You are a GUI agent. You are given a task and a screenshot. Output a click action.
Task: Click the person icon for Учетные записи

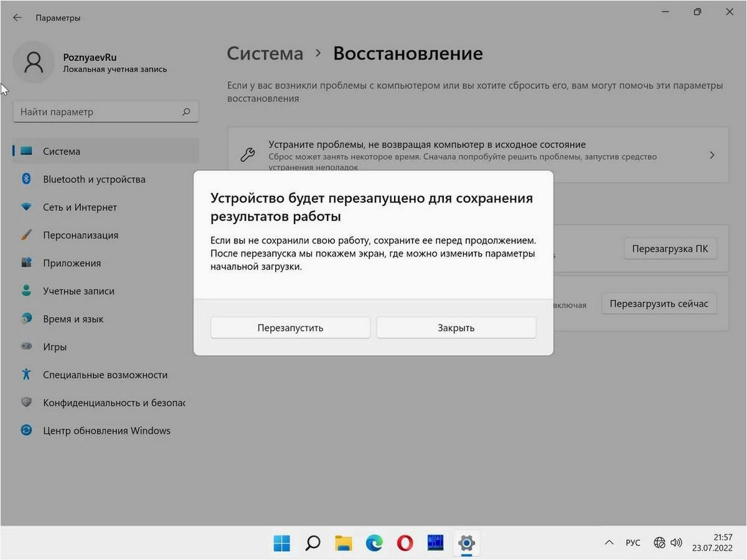point(26,291)
